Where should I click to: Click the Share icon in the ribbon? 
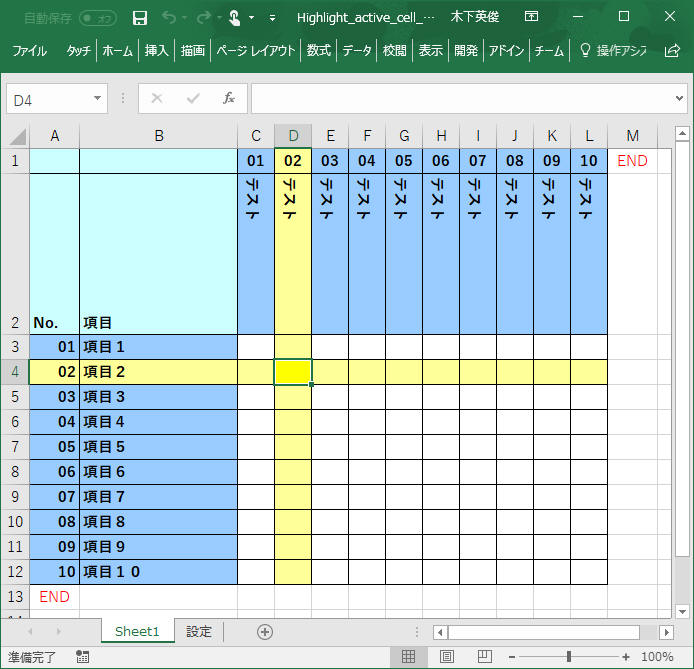point(673,51)
